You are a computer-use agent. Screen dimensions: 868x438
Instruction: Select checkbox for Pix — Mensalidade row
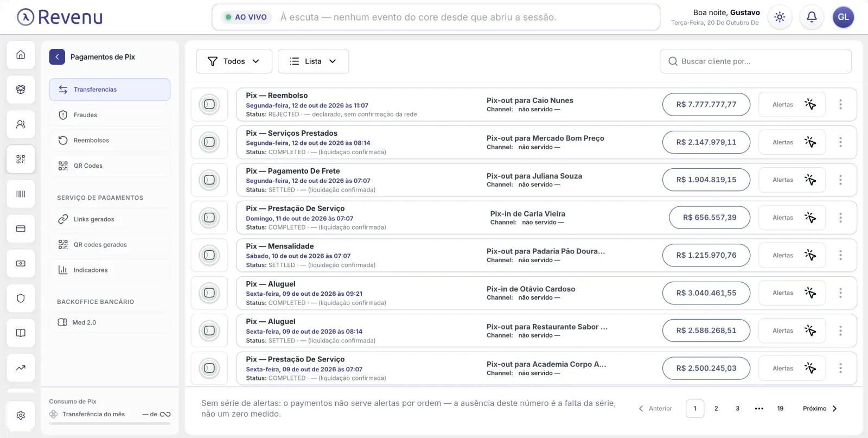point(209,255)
